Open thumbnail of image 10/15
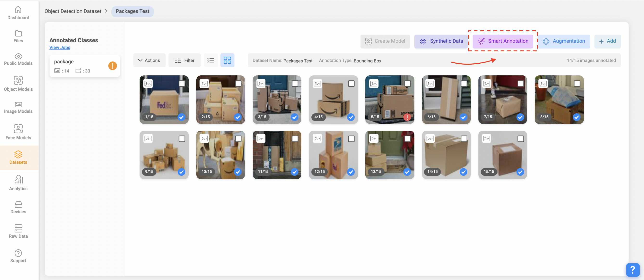 click(x=220, y=155)
